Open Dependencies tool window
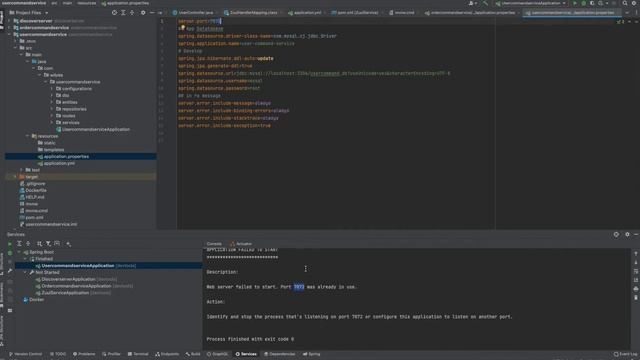Image resolution: width=640 pixels, height=360 pixels. click(x=279, y=354)
